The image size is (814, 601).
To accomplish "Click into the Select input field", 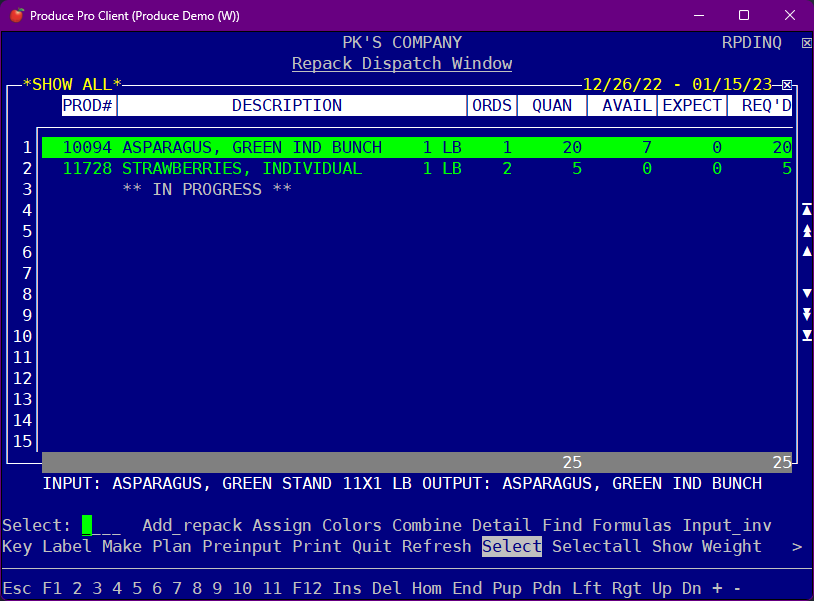I will 101,525.
